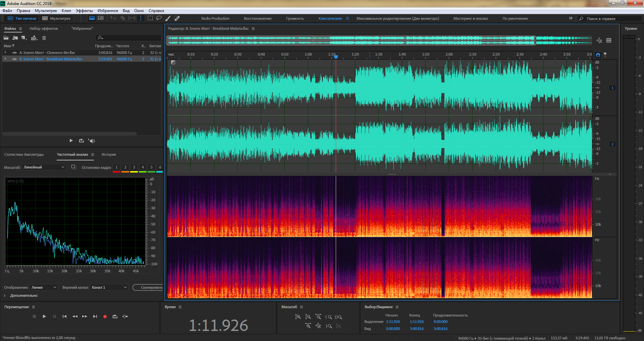Screen dimensions: 644x341
Task: Toggle the loop playback button
Action: [115, 316]
